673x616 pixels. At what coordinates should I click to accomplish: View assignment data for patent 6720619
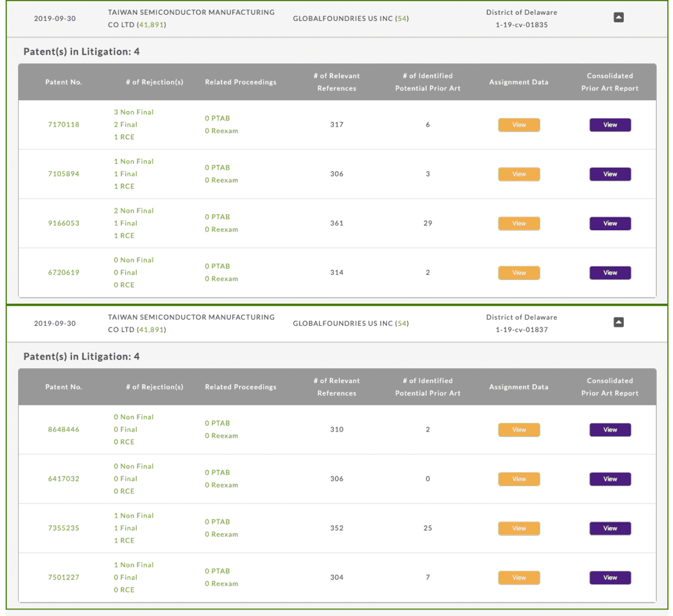519,273
